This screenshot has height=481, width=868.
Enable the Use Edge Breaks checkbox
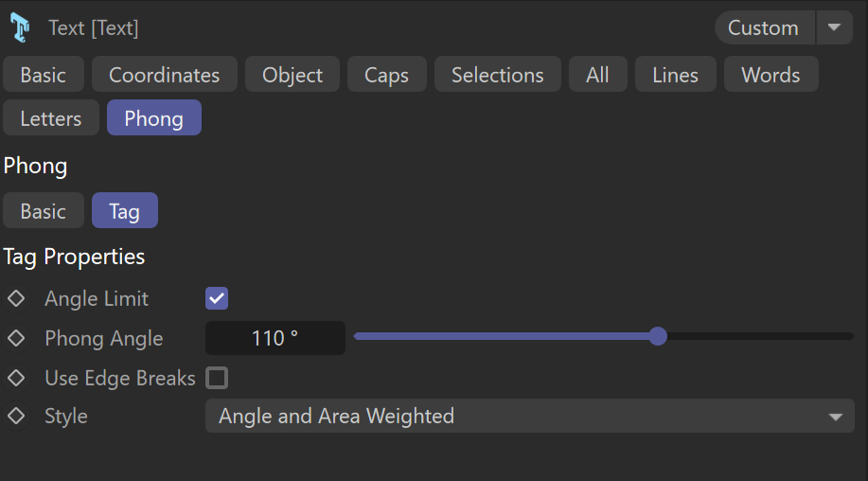click(x=217, y=378)
